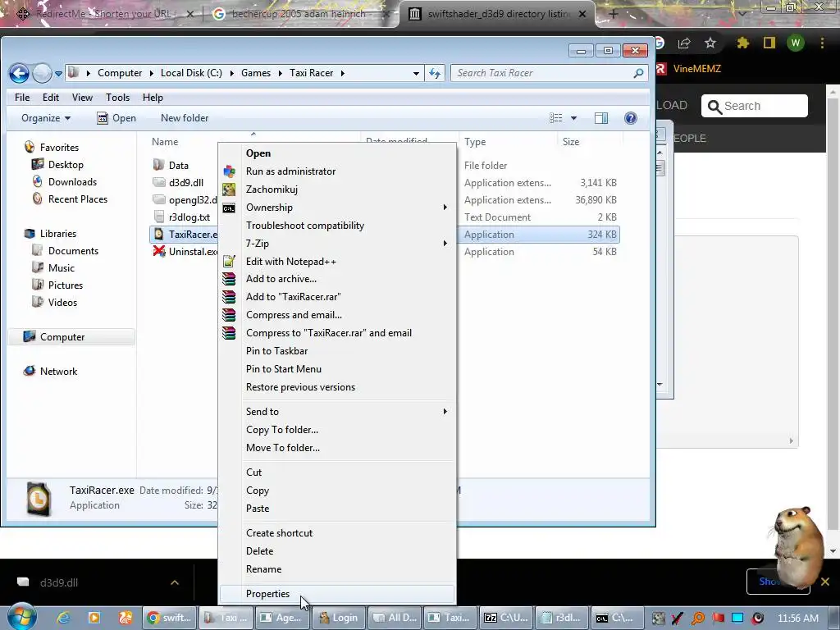Click the Explorer Back navigation arrow

tap(20, 73)
